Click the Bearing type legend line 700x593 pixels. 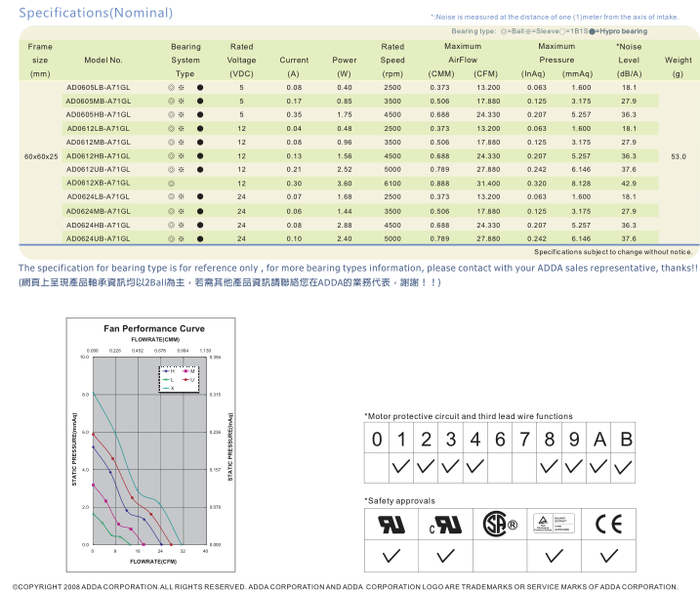click(x=549, y=31)
